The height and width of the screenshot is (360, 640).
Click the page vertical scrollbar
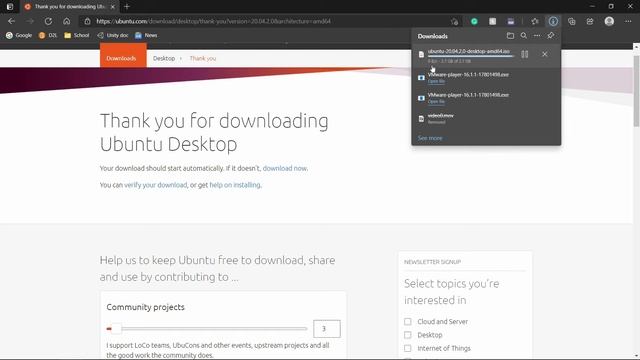tap(636, 90)
